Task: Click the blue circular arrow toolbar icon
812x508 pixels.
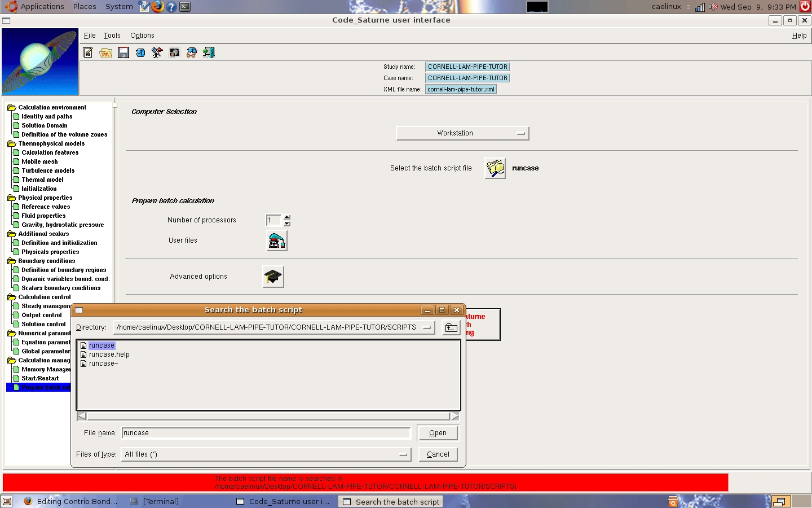Action: [140, 52]
